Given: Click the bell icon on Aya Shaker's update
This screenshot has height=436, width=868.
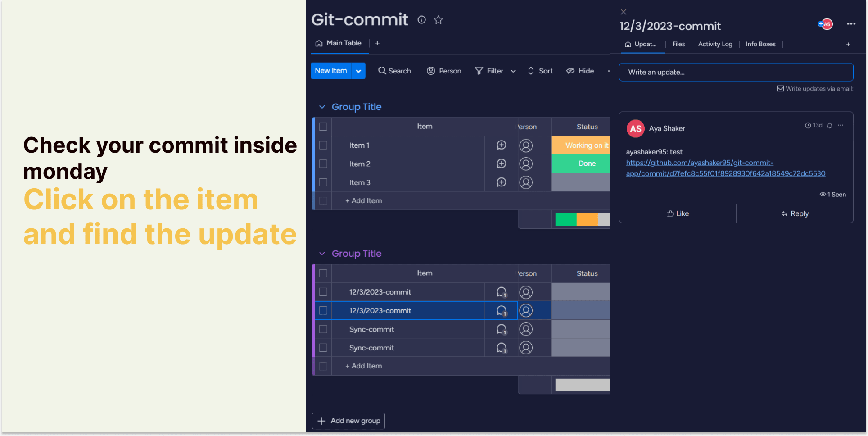Looking at the screenshot, I should click(830, 126).
